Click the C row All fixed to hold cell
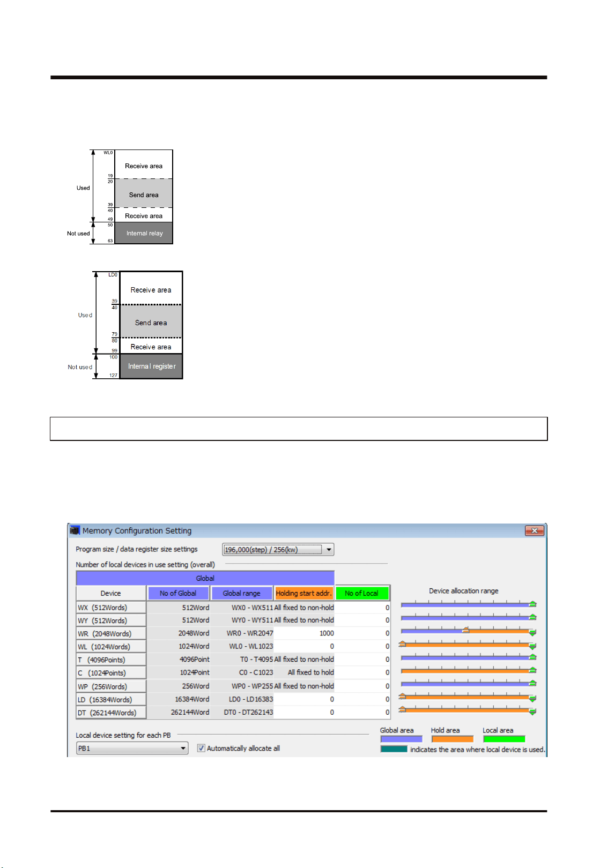 pos(304,672)
